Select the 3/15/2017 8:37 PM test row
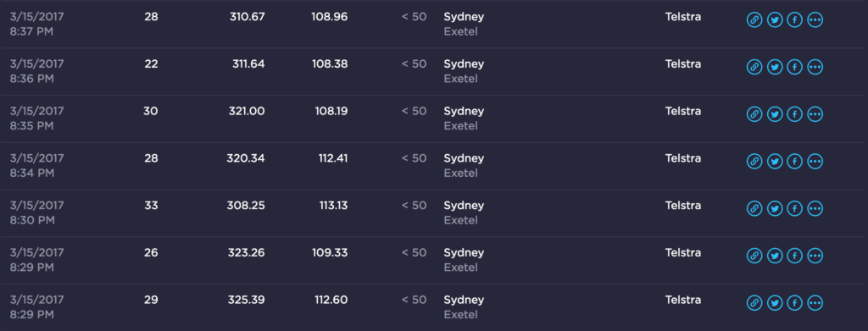Screen dimensions: 868x331 [x=431, y=25]
